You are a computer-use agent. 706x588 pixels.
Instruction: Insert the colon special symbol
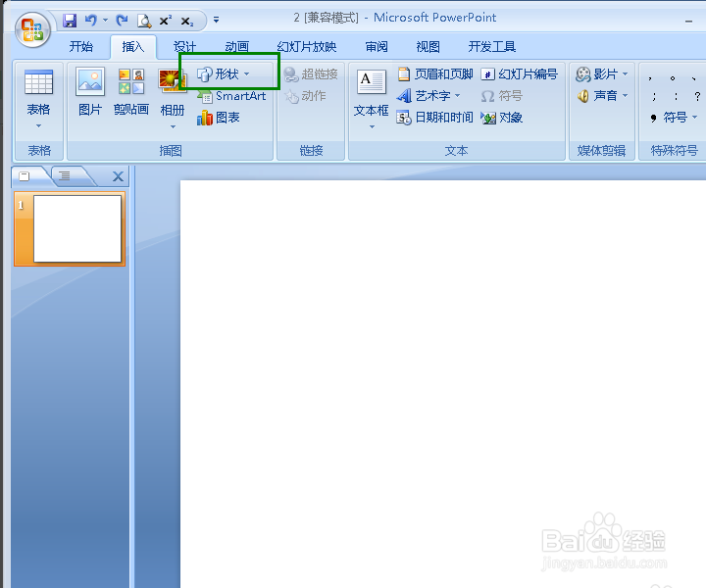click(x=676, y=96)
